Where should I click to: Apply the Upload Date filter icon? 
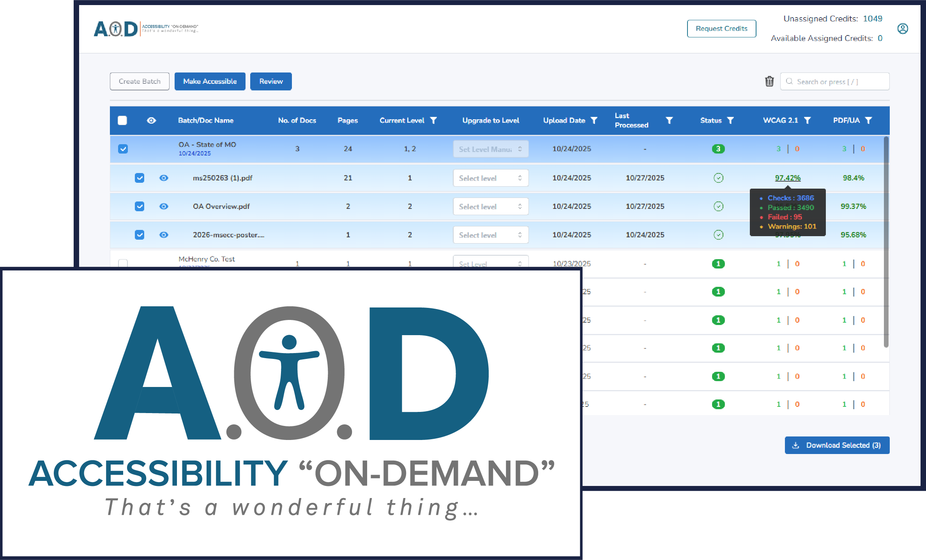[x=594, y=120]
